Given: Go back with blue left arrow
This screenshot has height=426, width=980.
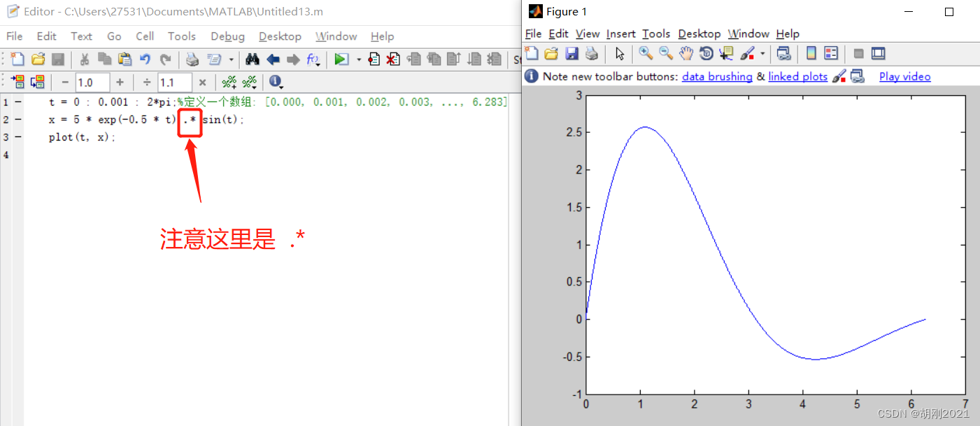Looking at the screenshot, I should [x=274, y=59].
